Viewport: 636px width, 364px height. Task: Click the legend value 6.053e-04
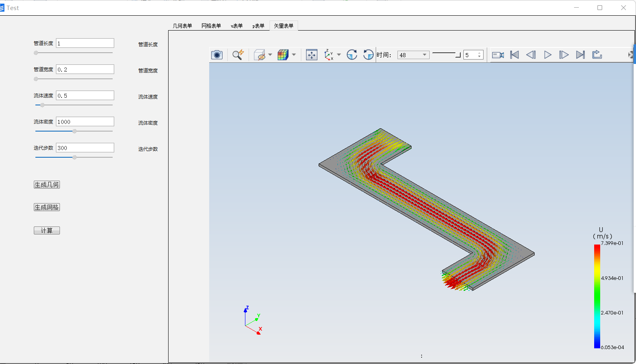pos(612,347)
